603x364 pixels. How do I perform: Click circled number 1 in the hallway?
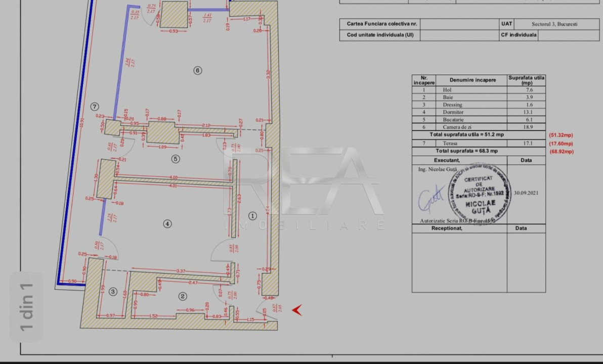click(253, 216)
